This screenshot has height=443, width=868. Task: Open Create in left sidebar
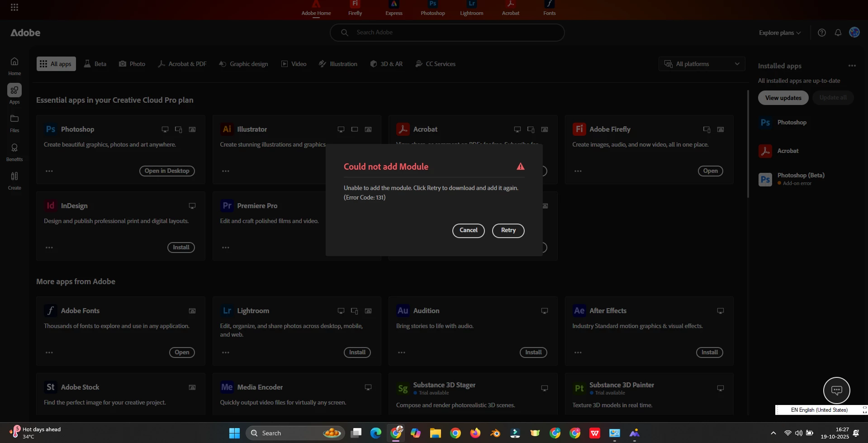click(x=14, y=181)
